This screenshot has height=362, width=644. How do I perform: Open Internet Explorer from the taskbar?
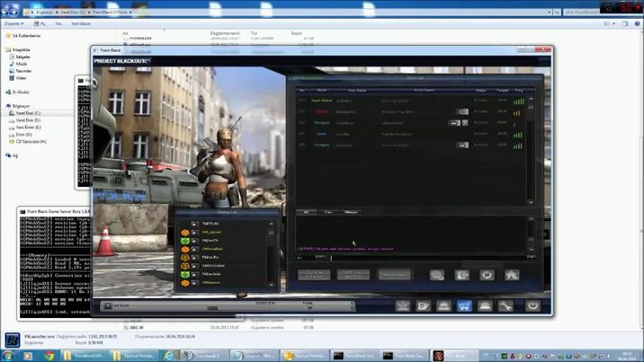click(169, 356)
